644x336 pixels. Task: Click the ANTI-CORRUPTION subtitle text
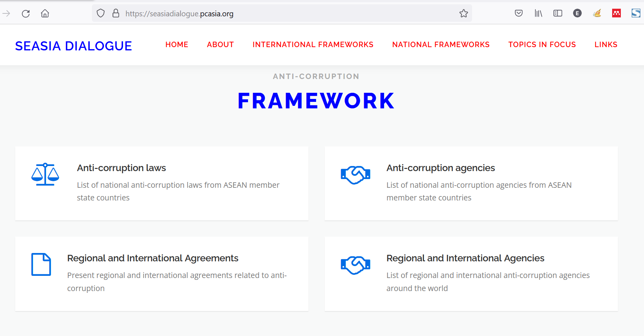(316, 76)
